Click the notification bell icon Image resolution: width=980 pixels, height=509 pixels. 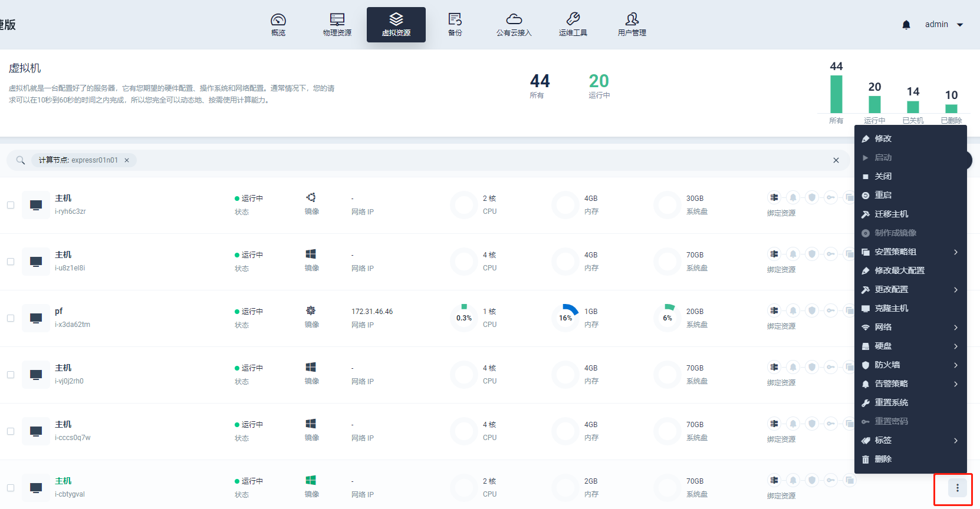(x=906, y=25)
